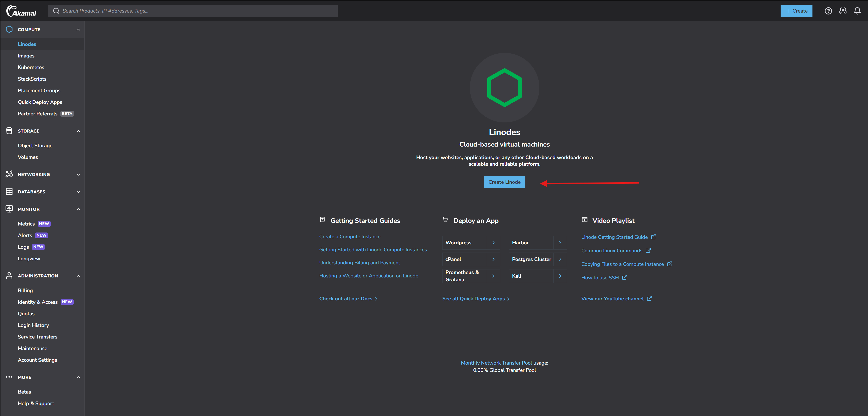Click the Monitor screen icon
The image size is (868, 416).
click(x=9, y=209)
